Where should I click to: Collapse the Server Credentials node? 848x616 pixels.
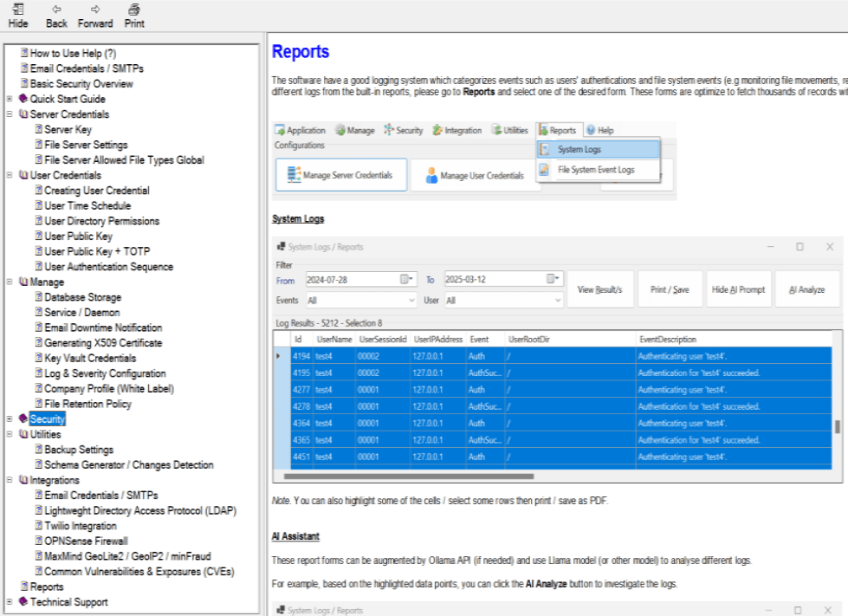tap(10, 114)
